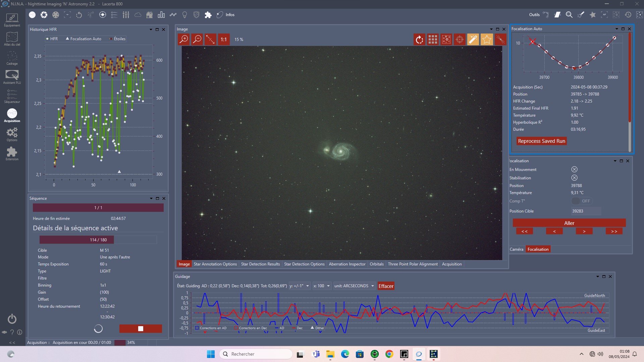644x362 pixels.
Task: Toggle the star detection icon
Action: click(x=487, y=40)
